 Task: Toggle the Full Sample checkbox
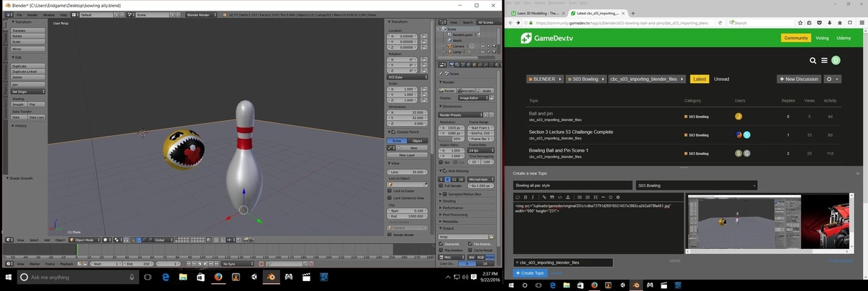442,186
